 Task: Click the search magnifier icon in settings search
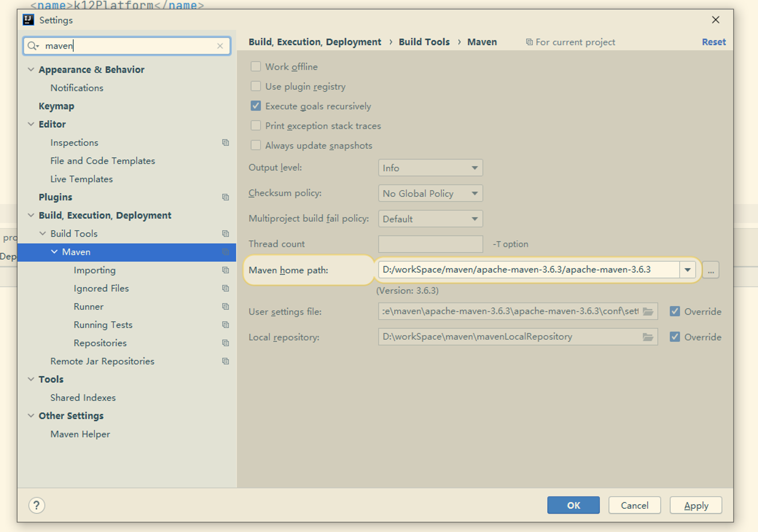33,46
